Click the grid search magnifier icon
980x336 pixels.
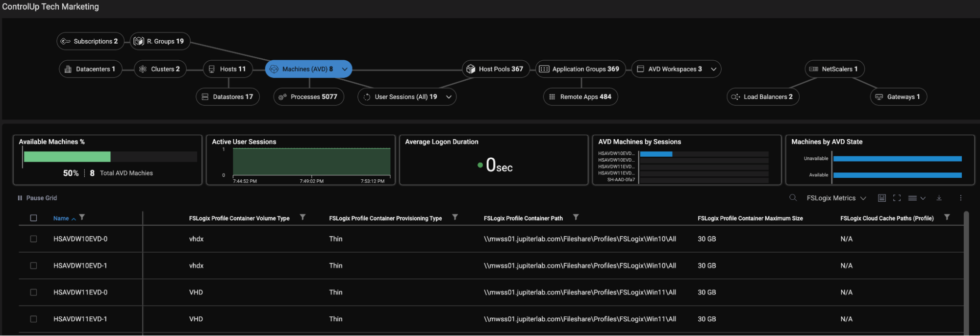[793, 198]
